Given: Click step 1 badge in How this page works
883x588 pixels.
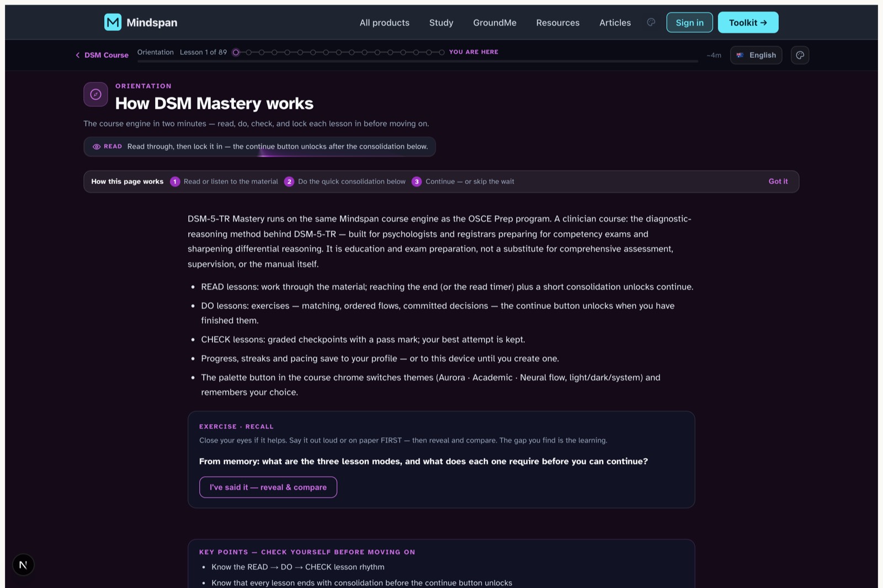Looking at the screenshot, I should click(175, 181).
